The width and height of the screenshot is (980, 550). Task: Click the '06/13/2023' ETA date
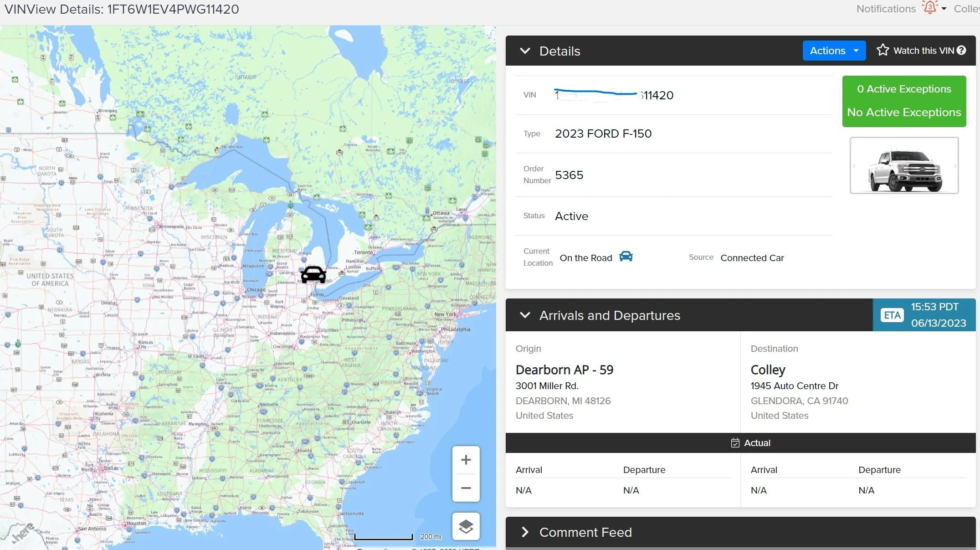[939, 323]
